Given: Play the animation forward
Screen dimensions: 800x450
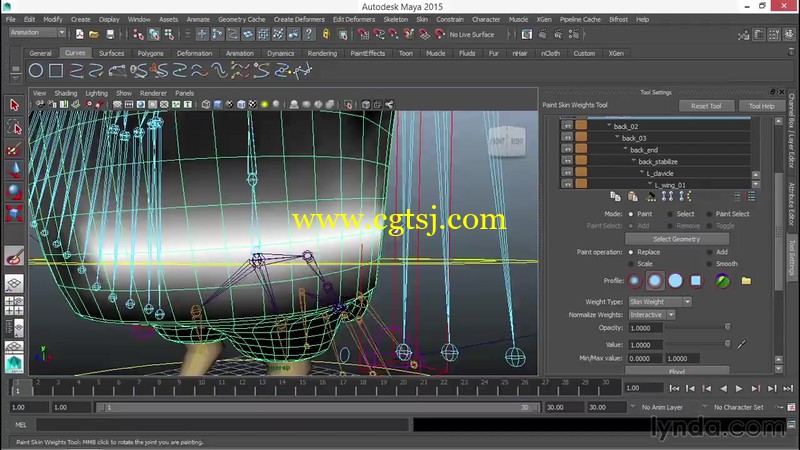Looking at the screenshot, I should pyautogui.click(x=739, y=389).
